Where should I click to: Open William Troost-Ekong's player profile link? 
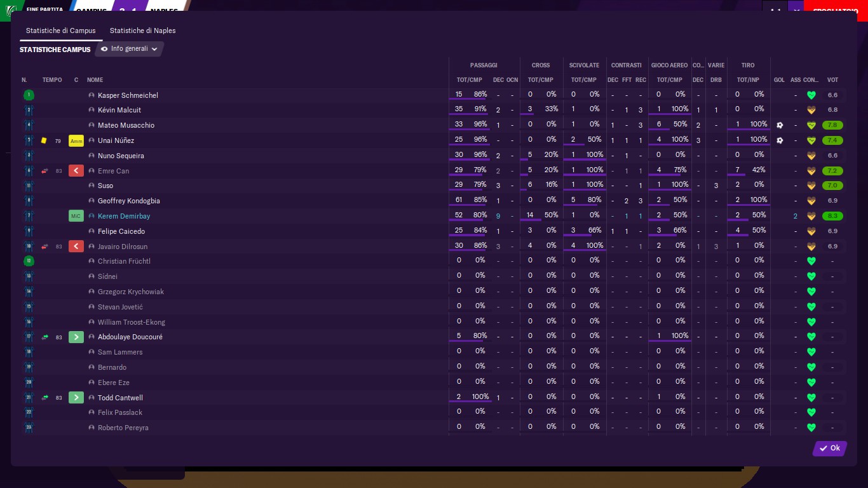tap(132, 322)
